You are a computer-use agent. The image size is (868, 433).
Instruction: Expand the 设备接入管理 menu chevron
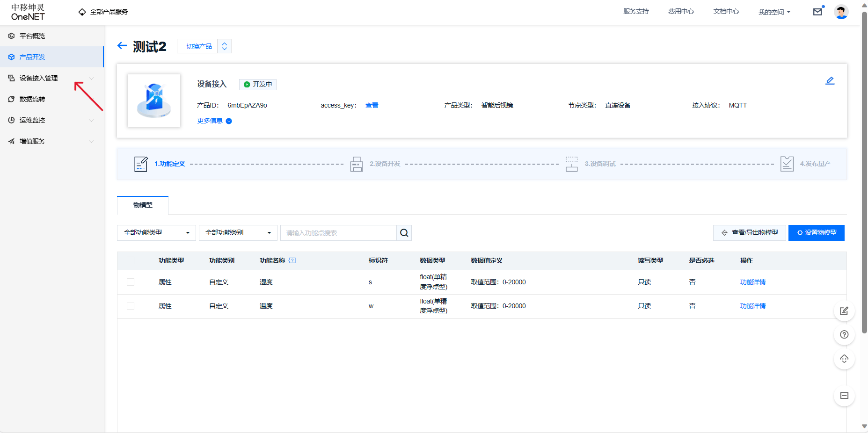coord(92,78)
